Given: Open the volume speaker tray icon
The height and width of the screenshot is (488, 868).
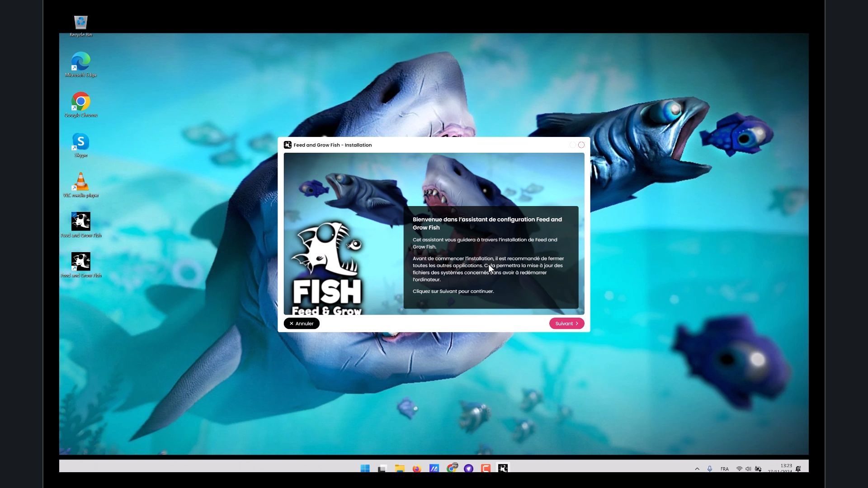Looking at the screenshot, I should 748,469.
